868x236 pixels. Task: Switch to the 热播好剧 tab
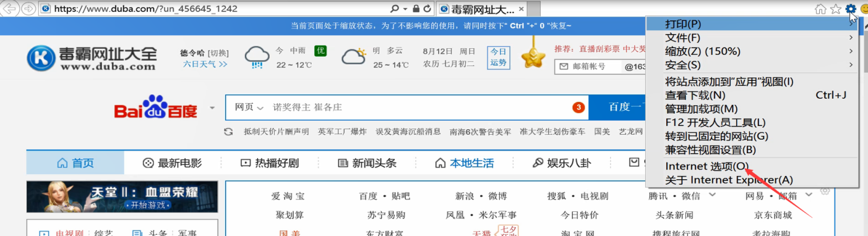pyautogui.click(x=269, y=163)
